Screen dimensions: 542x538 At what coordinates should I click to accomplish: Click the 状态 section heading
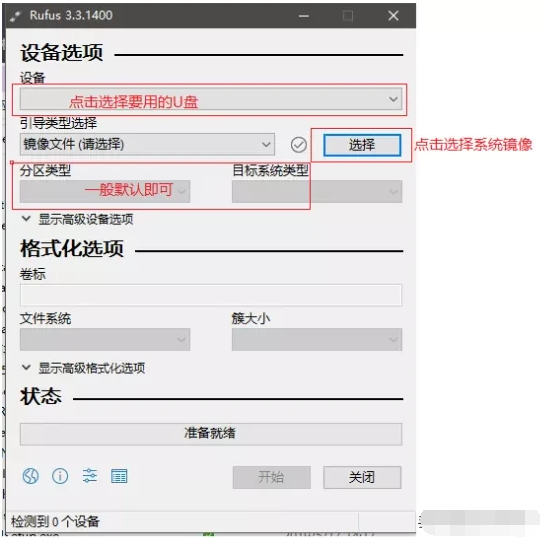pyautogui.click(x=41, y=396)
